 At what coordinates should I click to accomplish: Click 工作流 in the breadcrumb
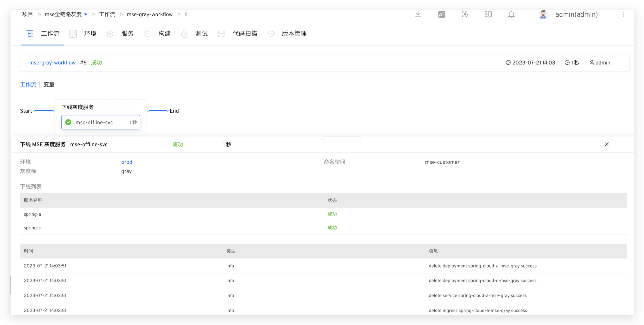click(107, 14)
